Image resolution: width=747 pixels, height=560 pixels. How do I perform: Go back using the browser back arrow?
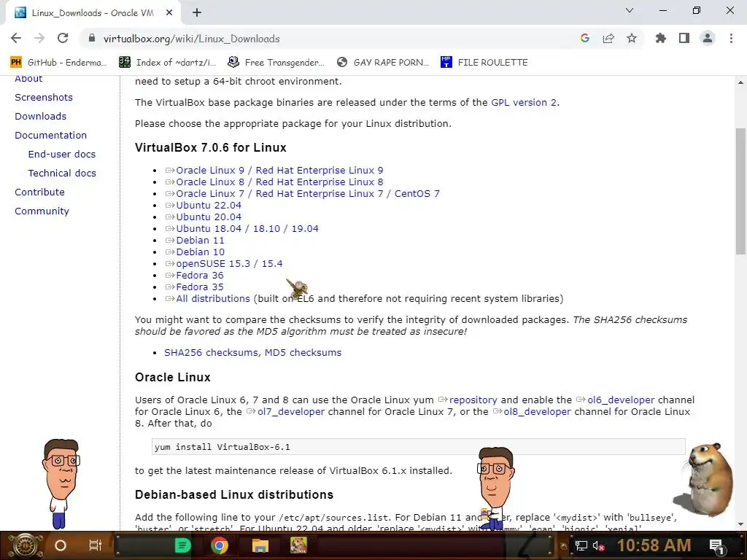coord(16,38)
